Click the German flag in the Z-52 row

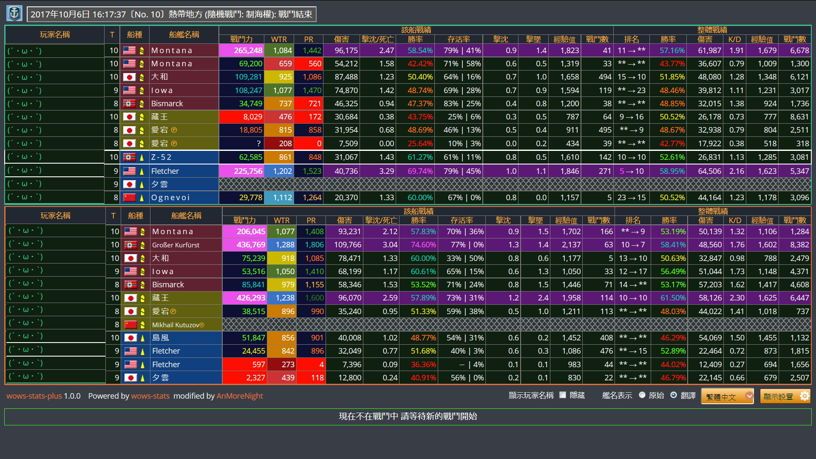[129, 157]
